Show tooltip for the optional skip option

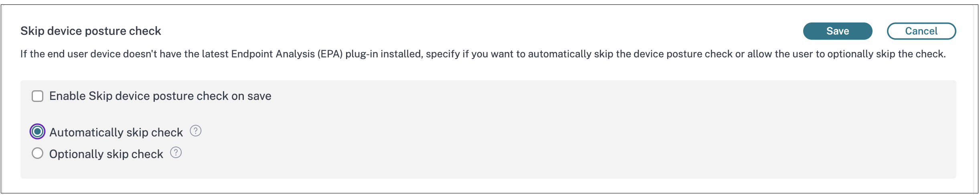[x=176, y=152]
